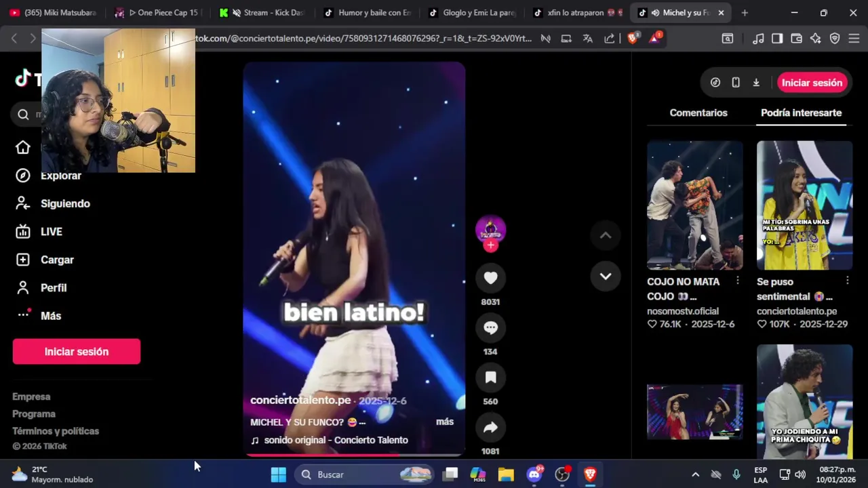This screenshot has width=868, height=488.
Task: Click the download desktop app icon
Action: [x=756, y=83]
